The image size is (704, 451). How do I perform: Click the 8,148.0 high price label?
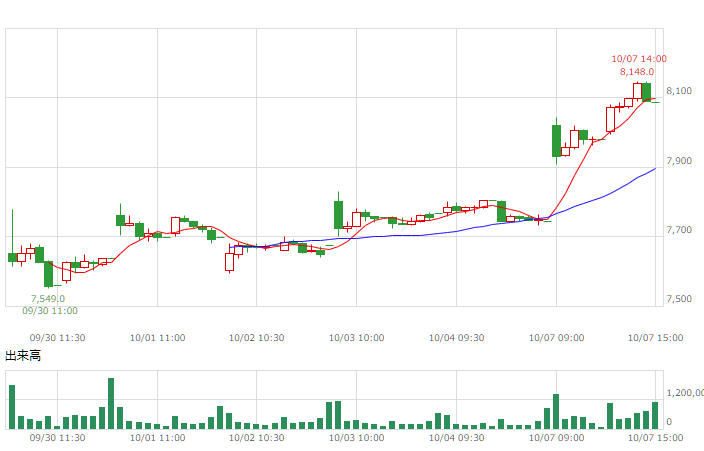coord(637,72)
